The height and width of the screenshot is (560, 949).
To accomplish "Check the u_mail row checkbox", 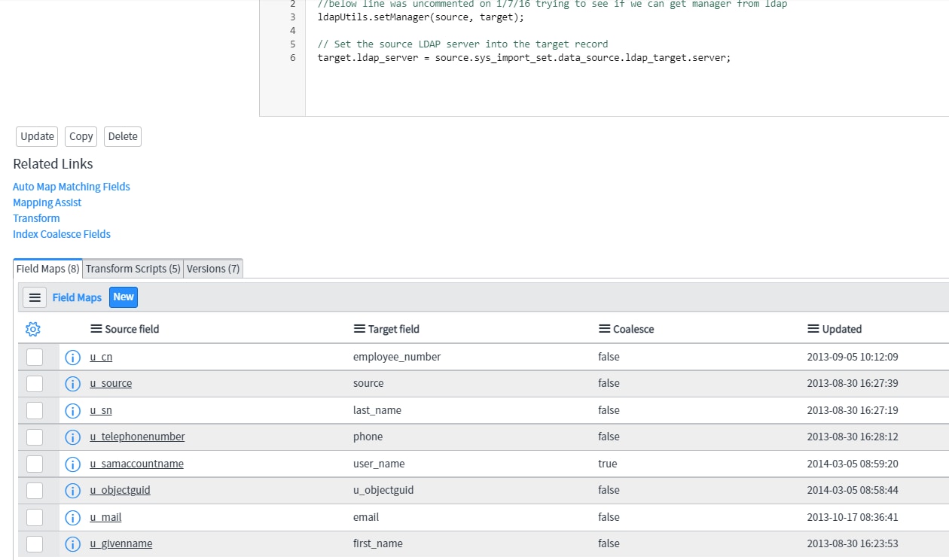I will 35,518.
